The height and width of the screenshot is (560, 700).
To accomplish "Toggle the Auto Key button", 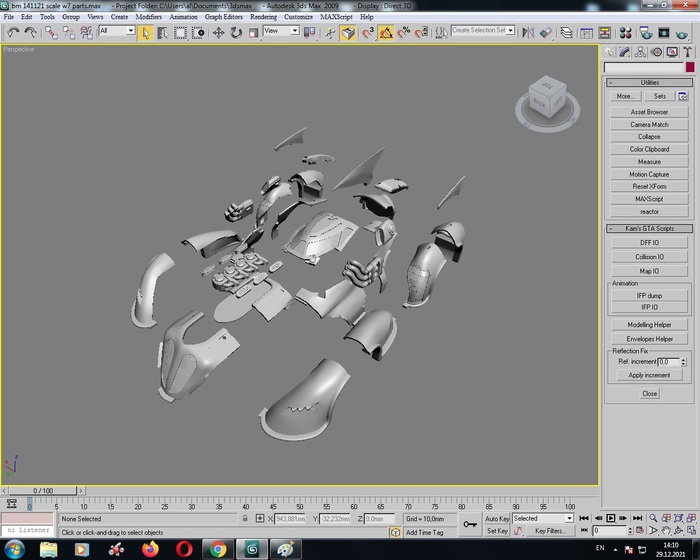I will pyautogui.click(x=497, y=519).
